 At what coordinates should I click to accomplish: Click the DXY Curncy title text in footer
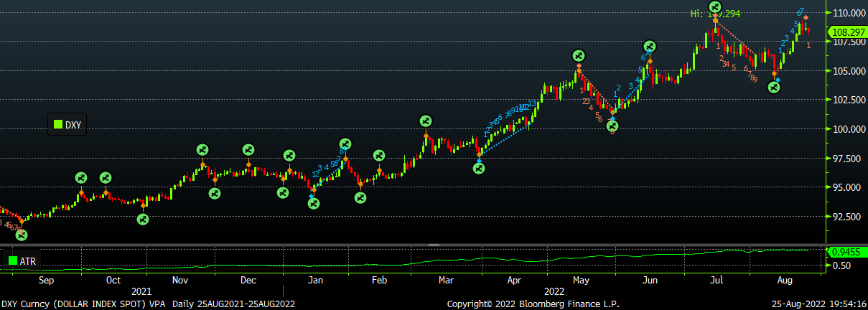[148, 304]
